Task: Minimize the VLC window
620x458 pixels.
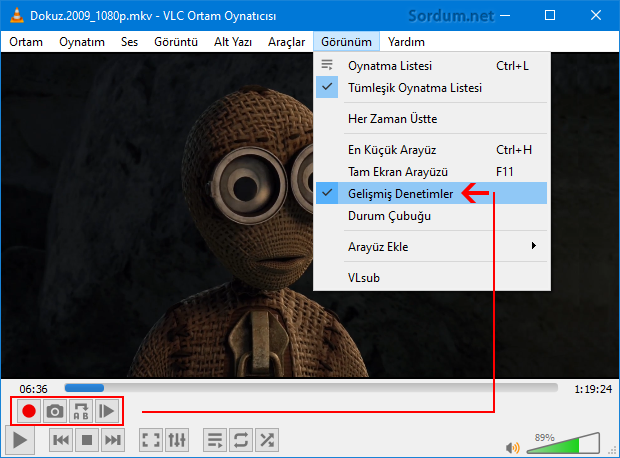Action: (505, 15)
